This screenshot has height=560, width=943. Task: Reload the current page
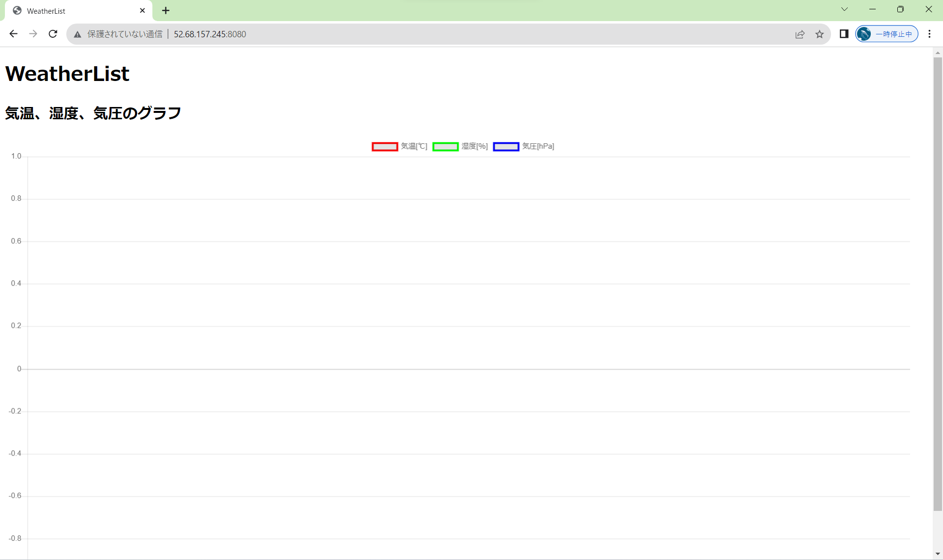[x=53, y=34]
